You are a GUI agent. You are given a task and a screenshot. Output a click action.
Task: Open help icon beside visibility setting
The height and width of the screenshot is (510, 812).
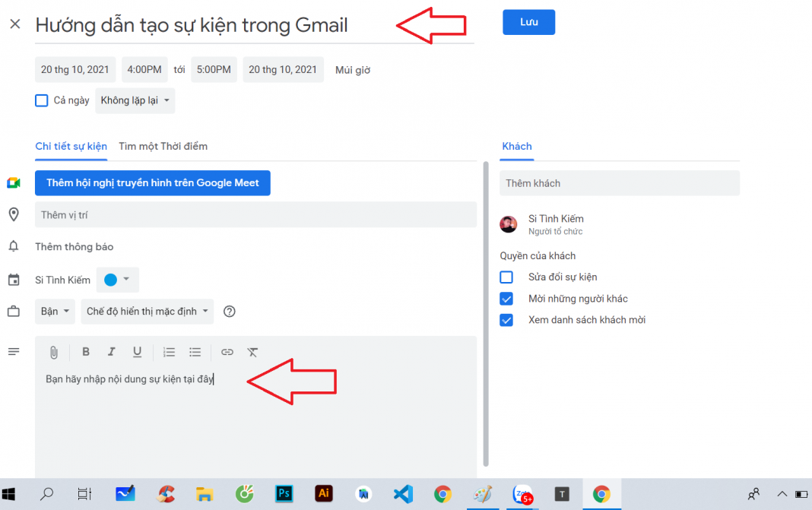coord(229,311)
